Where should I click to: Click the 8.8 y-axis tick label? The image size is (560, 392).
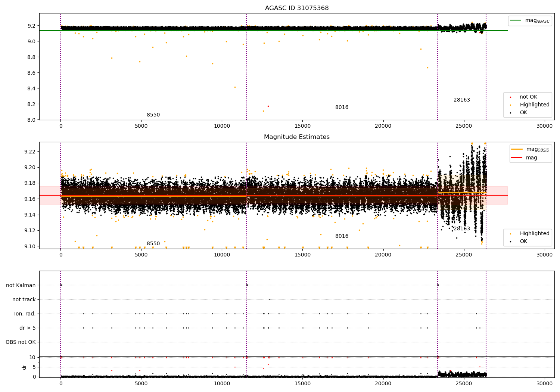(x=31, y=57)
